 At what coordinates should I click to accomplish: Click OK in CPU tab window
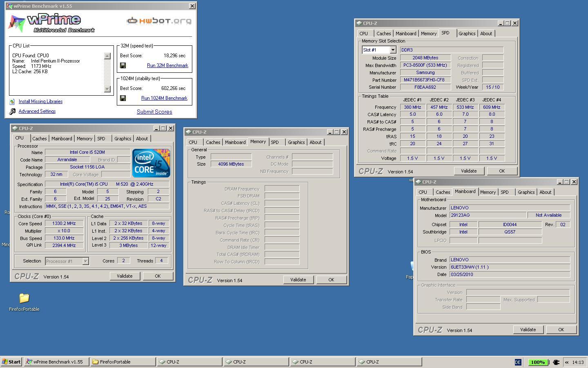click(x=158, y=276)
